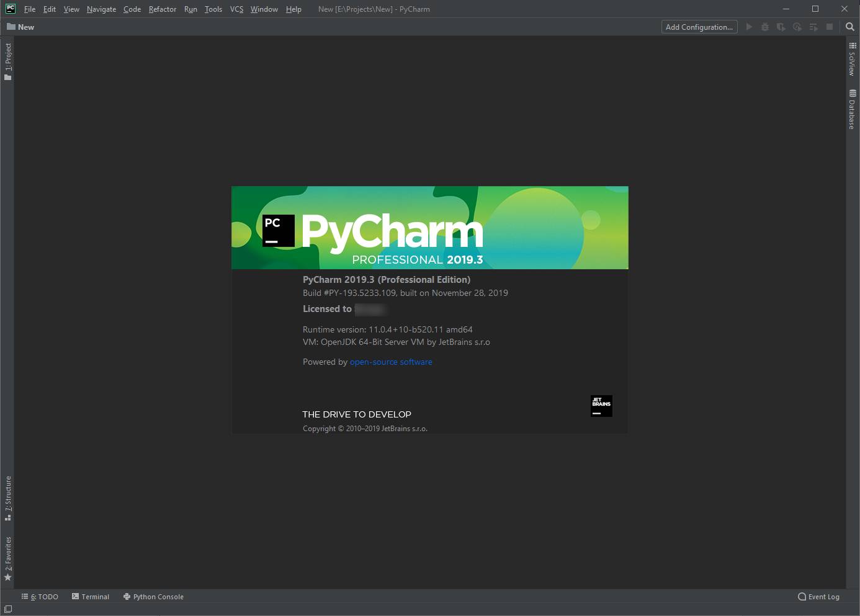Click PyCharm 2019.3 (Professional Edition) heading
This screenshot has width=860, height=616.
[387, 279]
